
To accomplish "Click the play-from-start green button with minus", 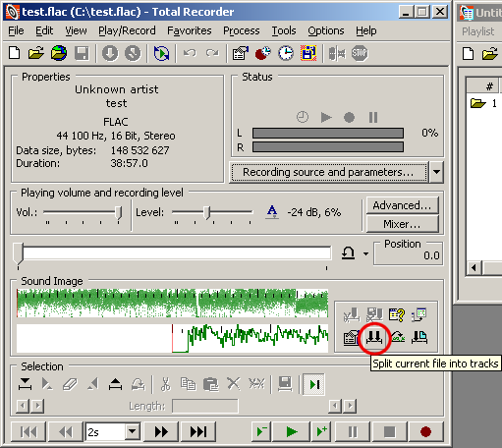I will click(261, 431).
